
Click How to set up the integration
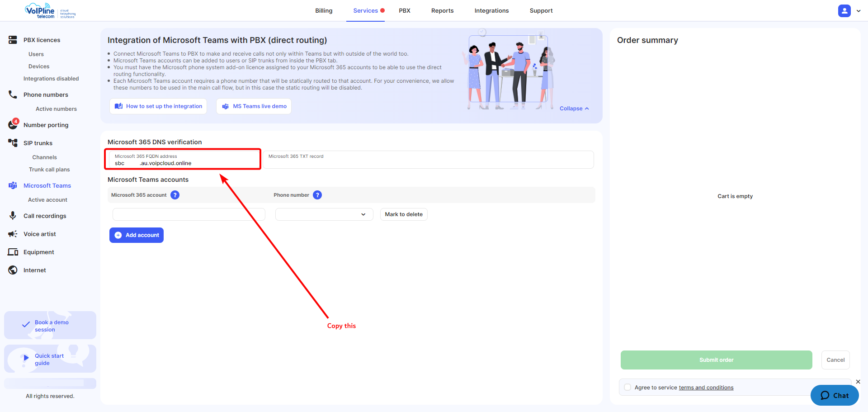(x=158, y=106)
